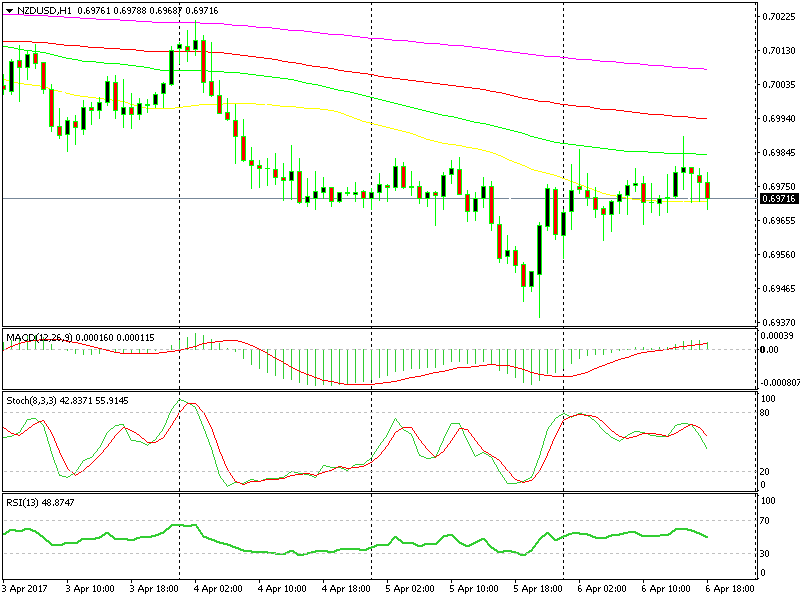Click the MACD -0.000807 scale label
Screen dimensions: 800x600
(780, 383)
